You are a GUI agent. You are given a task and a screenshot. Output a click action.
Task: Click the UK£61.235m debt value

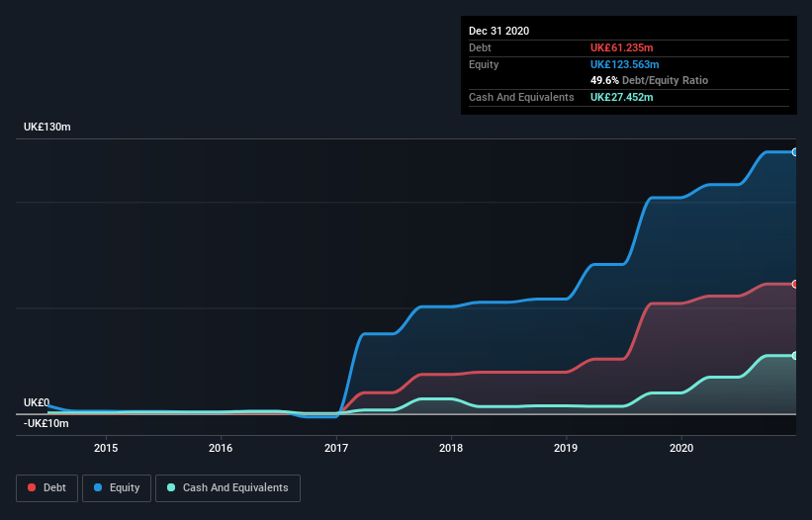pyautogui.click(x=622, y=47)
